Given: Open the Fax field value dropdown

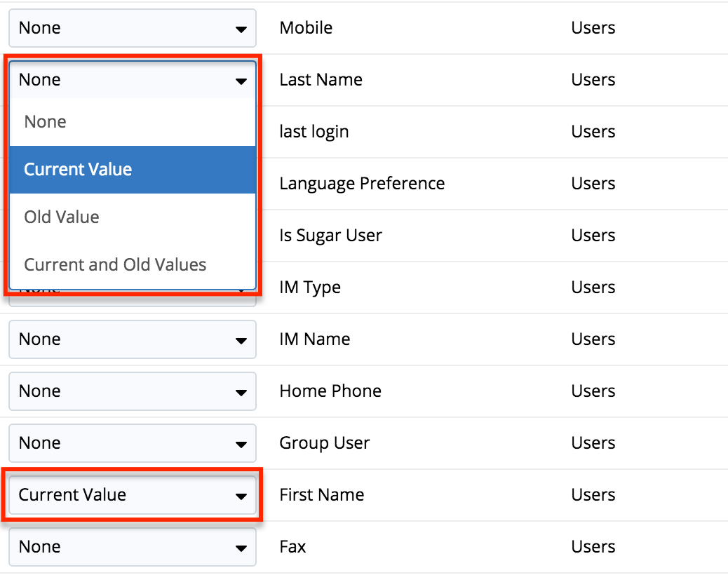Looking at the screenshot, I should (x=132, y=547).
